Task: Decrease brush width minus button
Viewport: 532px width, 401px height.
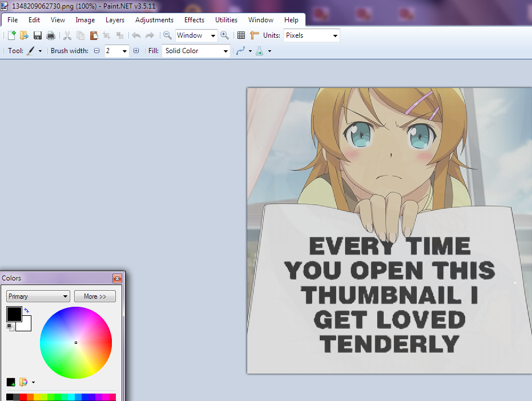Action: point(96,51)
